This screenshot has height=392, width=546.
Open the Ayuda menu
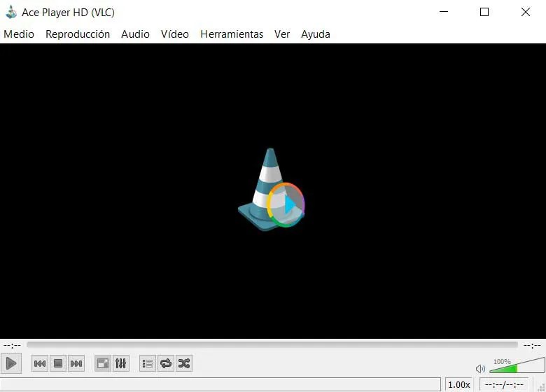coord(316,34)
